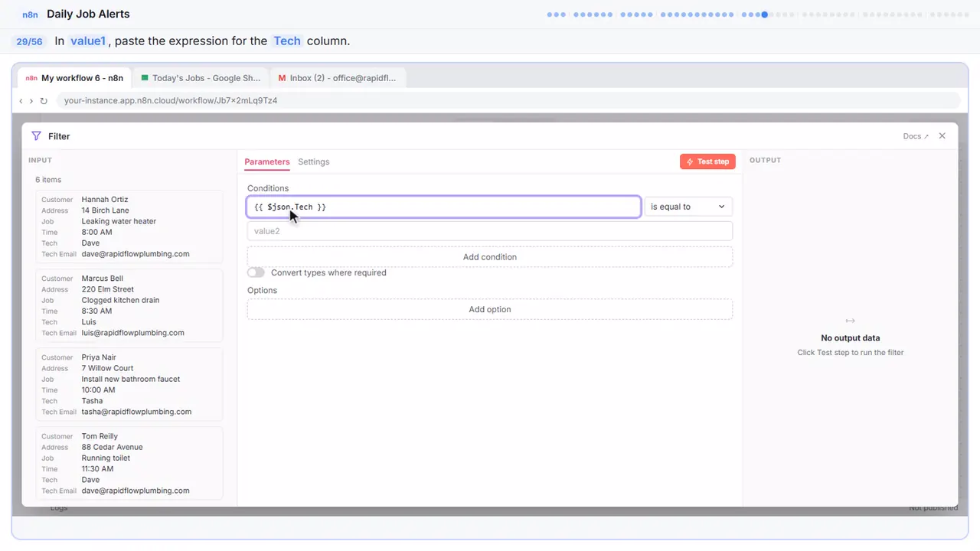Reload the page with the refresh icon
The width and height of the screenshot is (980, 551).
44,100
